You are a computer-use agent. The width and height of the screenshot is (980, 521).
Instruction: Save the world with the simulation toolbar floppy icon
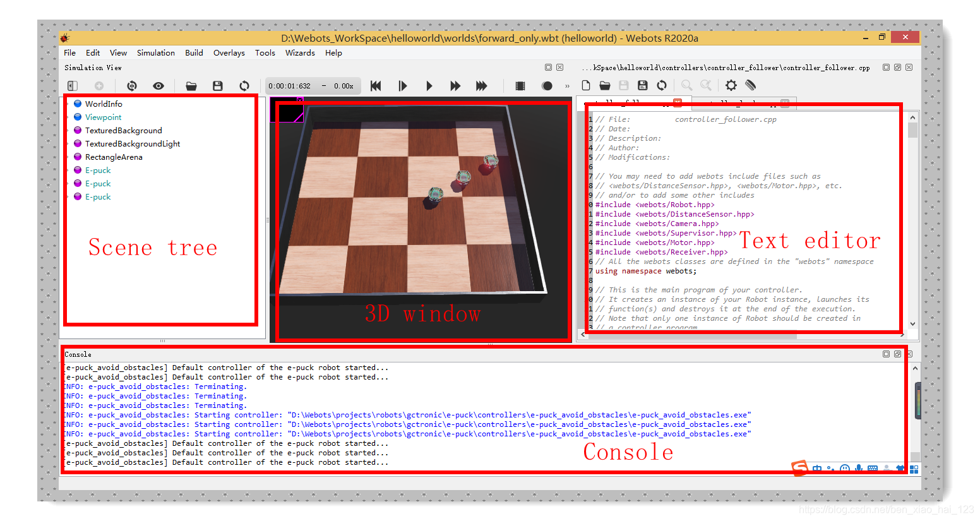[218, 86]
